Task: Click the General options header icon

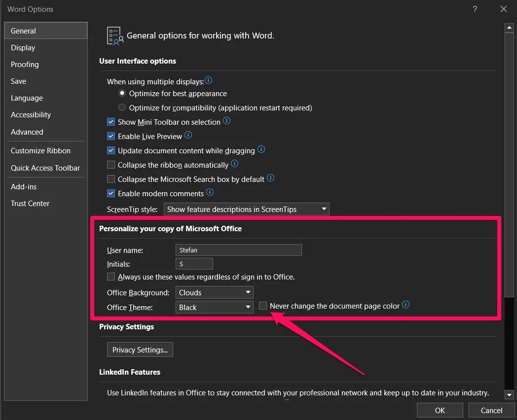Action: click(115, 35)
